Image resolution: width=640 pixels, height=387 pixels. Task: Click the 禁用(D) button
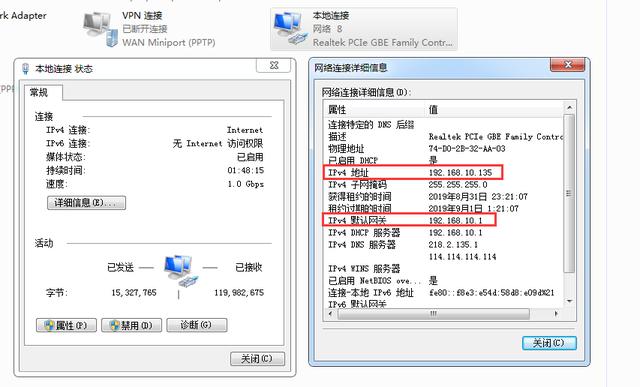point(131,325)
